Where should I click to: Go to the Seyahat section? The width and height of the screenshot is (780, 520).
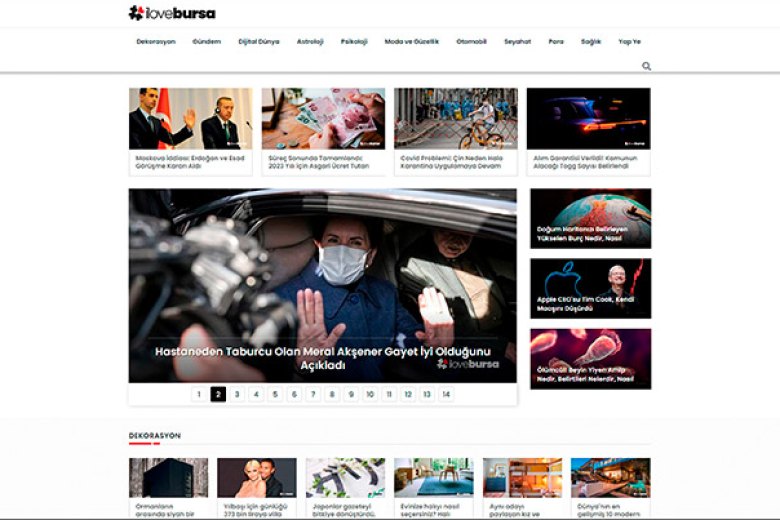(517, 42)
